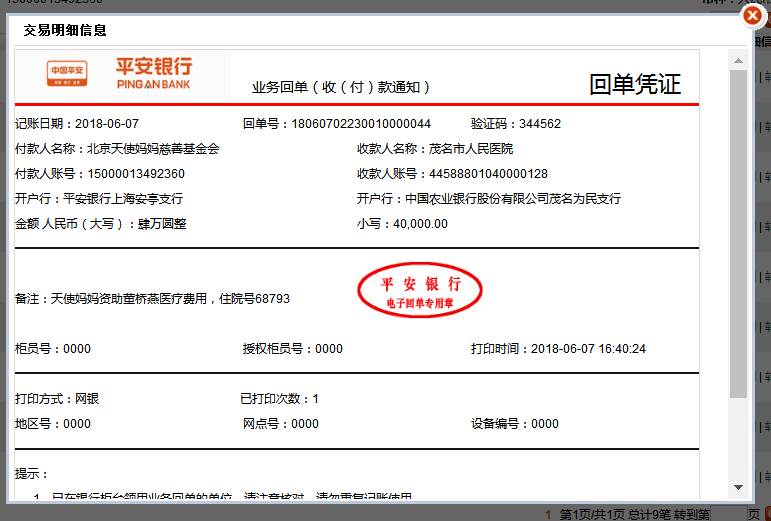Close the transaction detail dialog

(752, 16)
